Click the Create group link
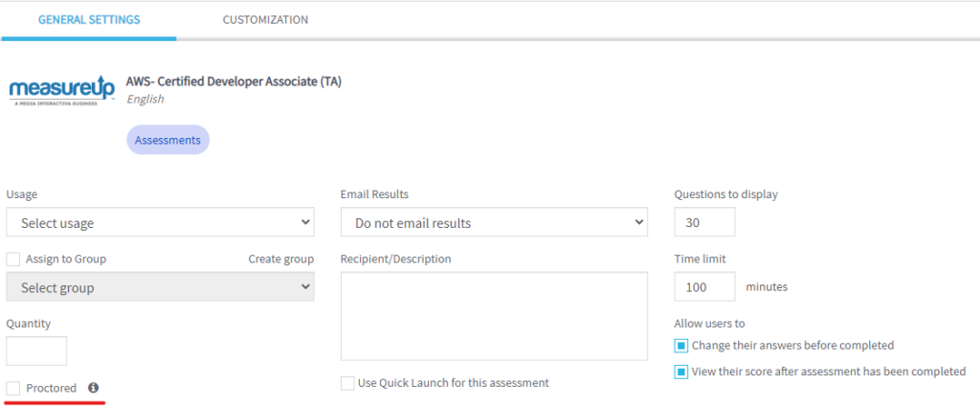The image size is (980, 406). [281, 259]
